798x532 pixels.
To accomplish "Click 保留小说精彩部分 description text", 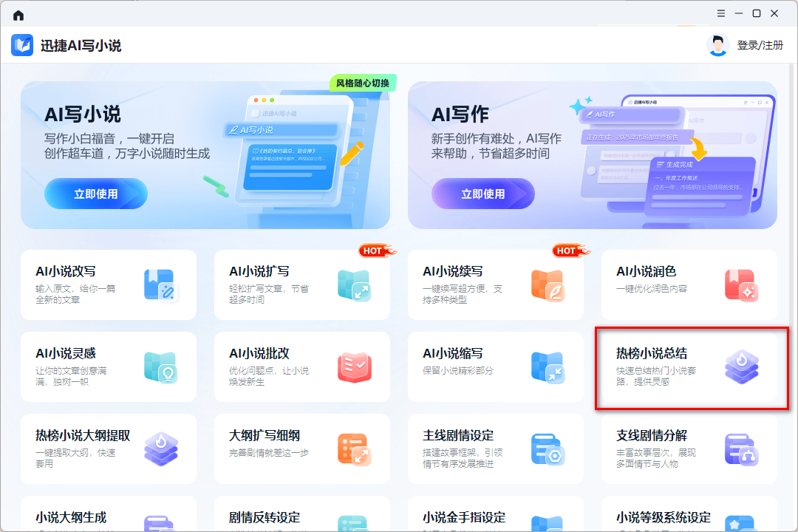I will (458, 371).
